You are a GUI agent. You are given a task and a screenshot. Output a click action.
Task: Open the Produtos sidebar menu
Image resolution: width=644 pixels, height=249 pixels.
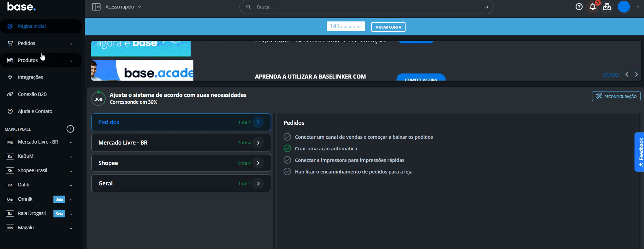click(41, 60)
